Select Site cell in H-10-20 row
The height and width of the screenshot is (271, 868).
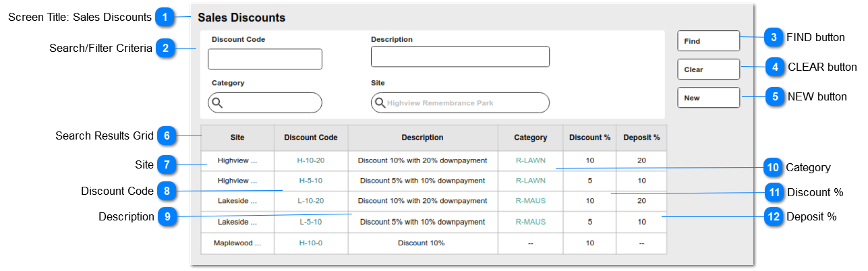tap(237, 160)
